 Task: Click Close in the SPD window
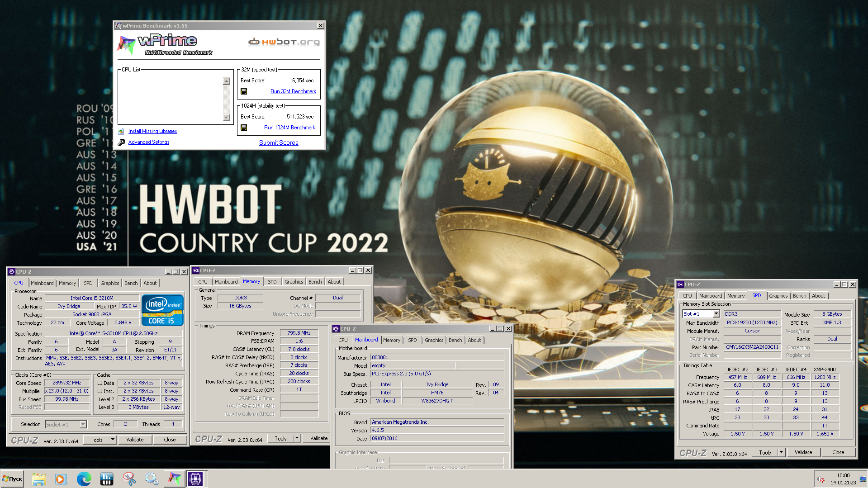click(x=838, y=452)
